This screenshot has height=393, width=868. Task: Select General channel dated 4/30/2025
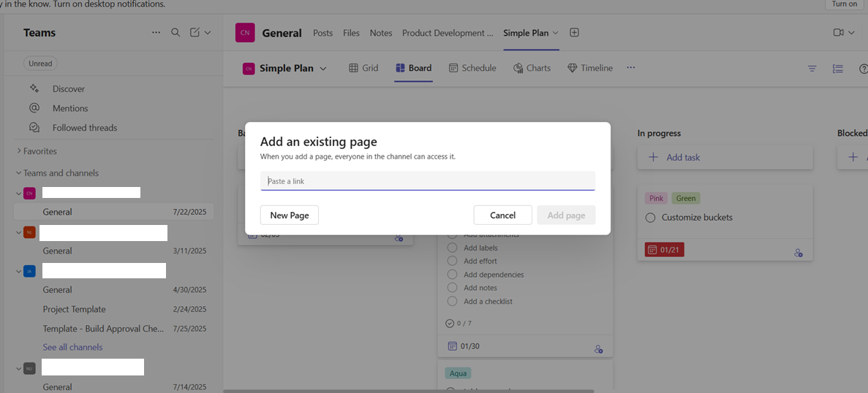pos(114,290)
